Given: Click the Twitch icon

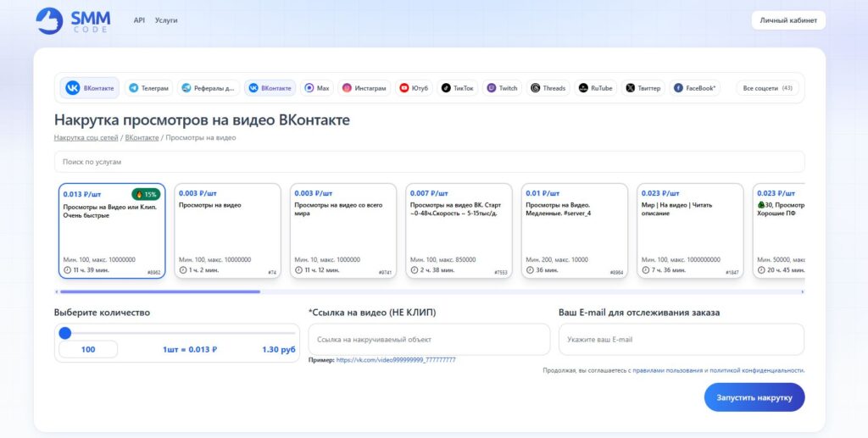Looking at the screenshot, I should click(x=491, y=88).
